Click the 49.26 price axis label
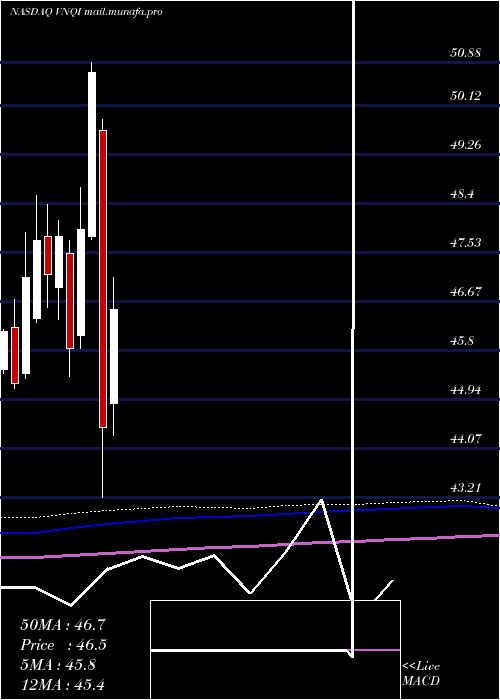 click(x=466, y=145)
